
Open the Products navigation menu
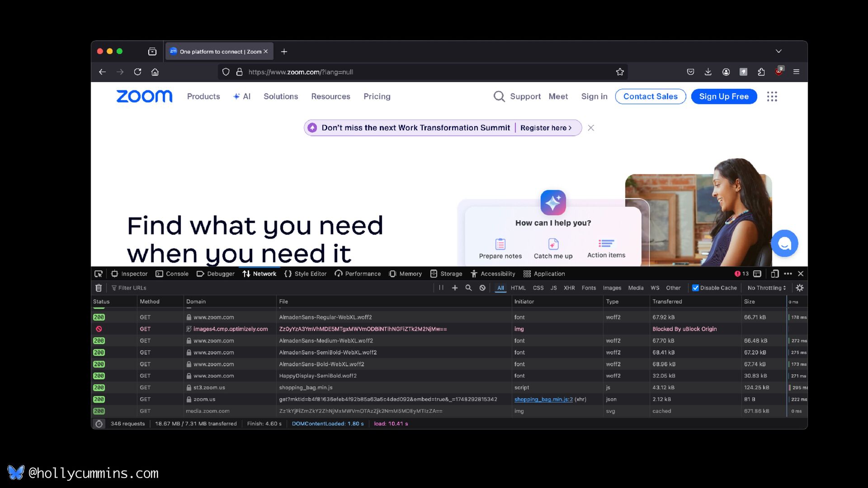point(203,96)
